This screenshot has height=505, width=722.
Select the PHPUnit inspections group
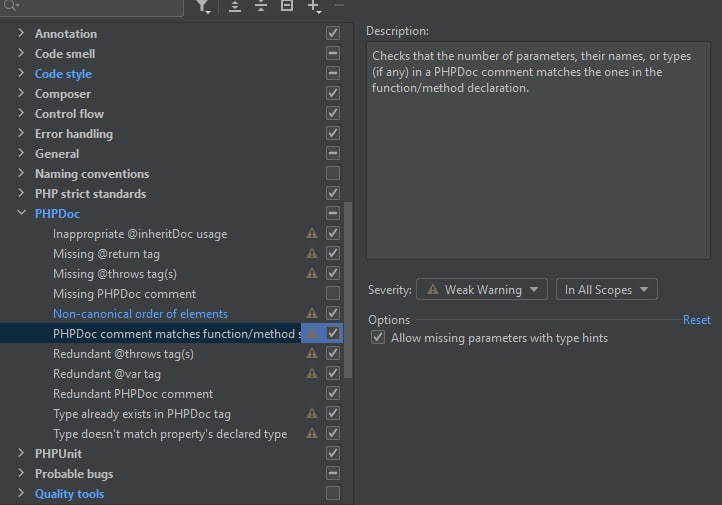(58, 454)
